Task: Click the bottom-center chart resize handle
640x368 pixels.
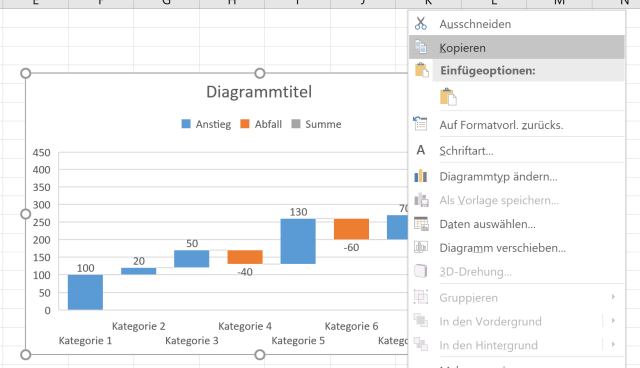Action: click(x=260, y=355)
